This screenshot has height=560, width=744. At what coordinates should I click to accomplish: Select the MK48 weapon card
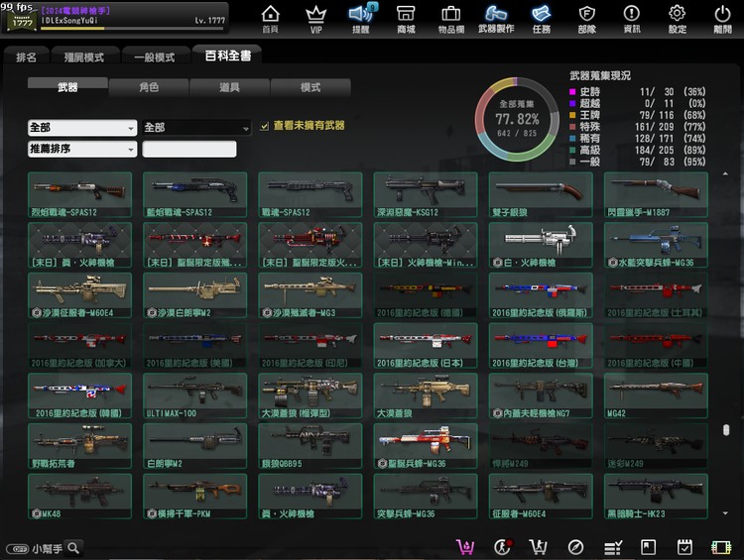coord(79,496)
